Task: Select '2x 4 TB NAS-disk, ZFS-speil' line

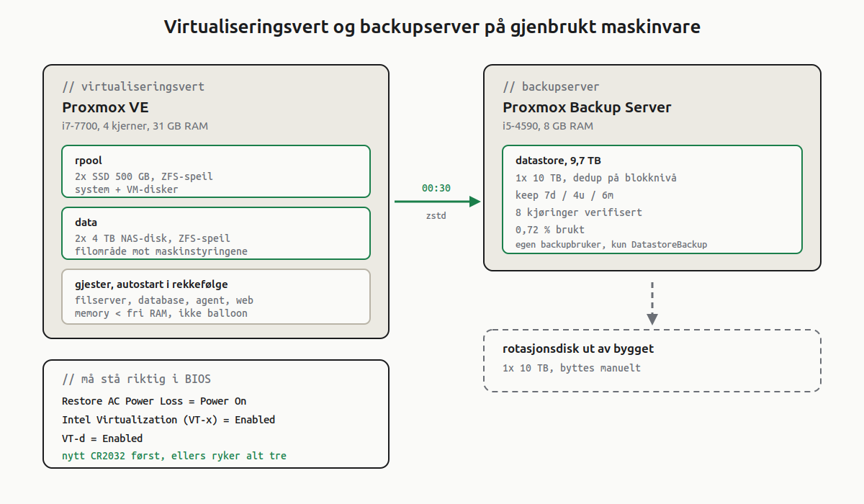Action: (153, 238)
